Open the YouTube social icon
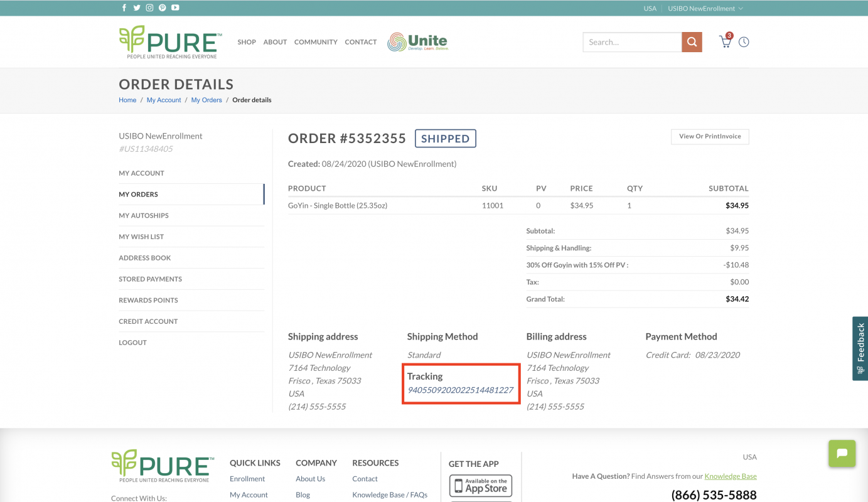The height and width of the screenshot is (502, 868). 175,8
